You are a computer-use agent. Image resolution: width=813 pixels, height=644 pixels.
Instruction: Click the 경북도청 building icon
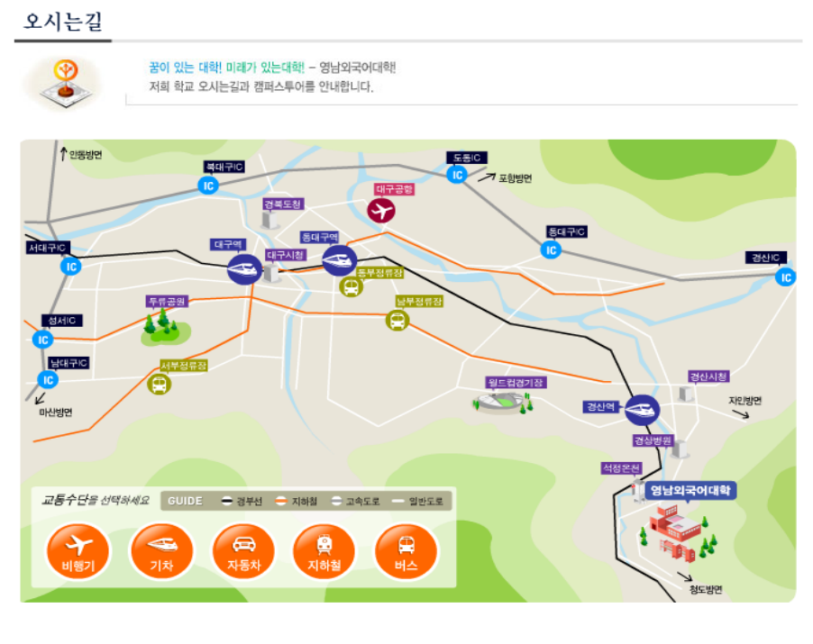click(x=269, y=220)
